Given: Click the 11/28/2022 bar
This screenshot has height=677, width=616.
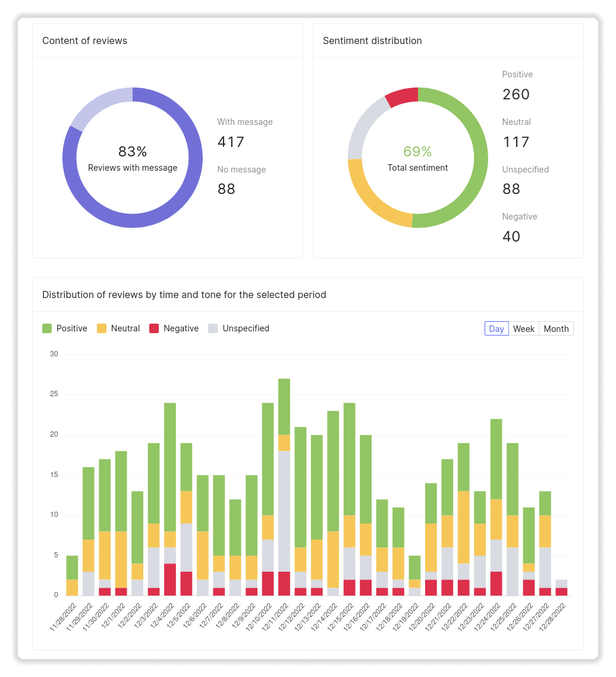Looking at the screenshot, I should click(72, 576).
